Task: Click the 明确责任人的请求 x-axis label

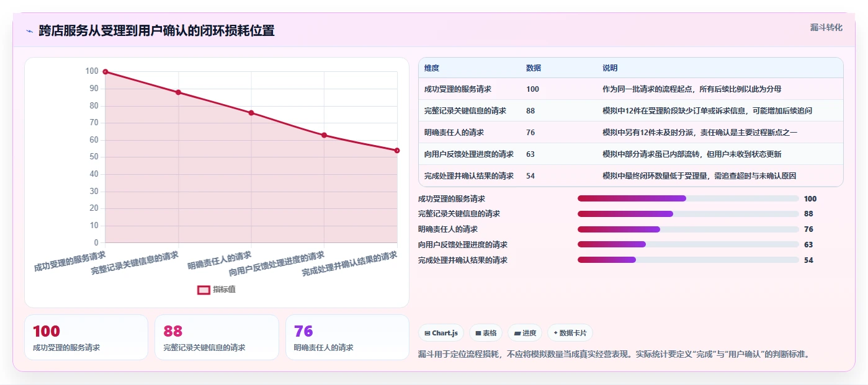Action: [x=220, y=260]
